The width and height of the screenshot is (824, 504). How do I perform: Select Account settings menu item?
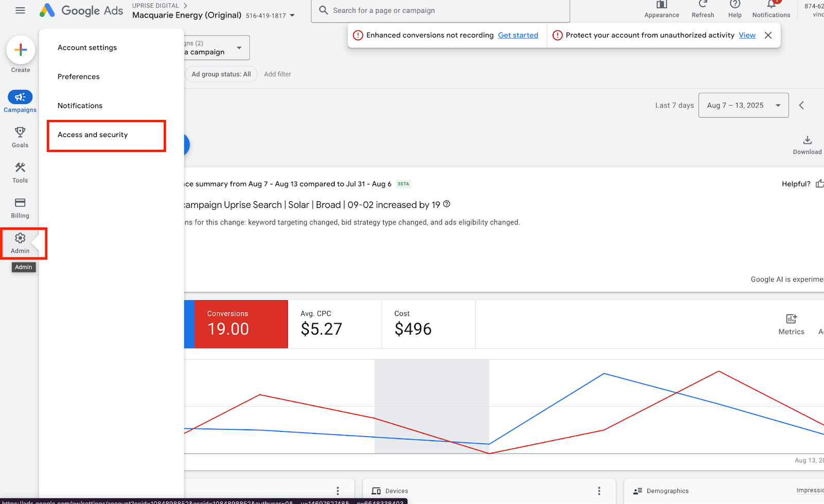coord(87,47)
